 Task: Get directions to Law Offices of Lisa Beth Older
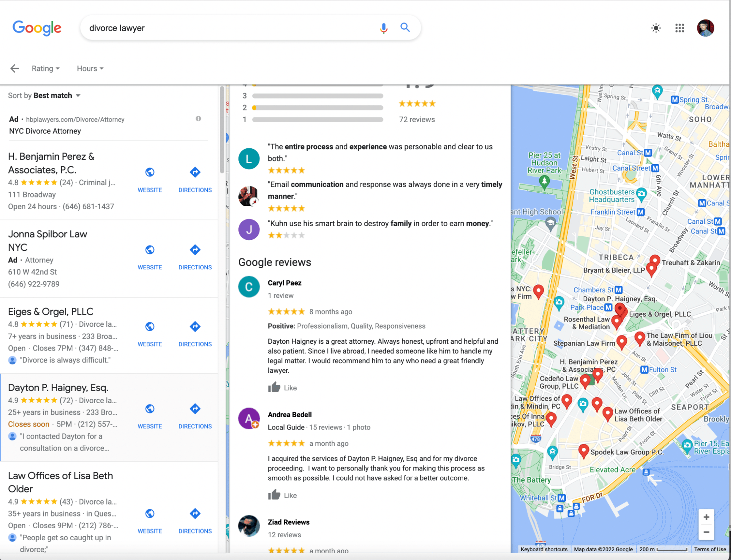click(x=195, y=514)
